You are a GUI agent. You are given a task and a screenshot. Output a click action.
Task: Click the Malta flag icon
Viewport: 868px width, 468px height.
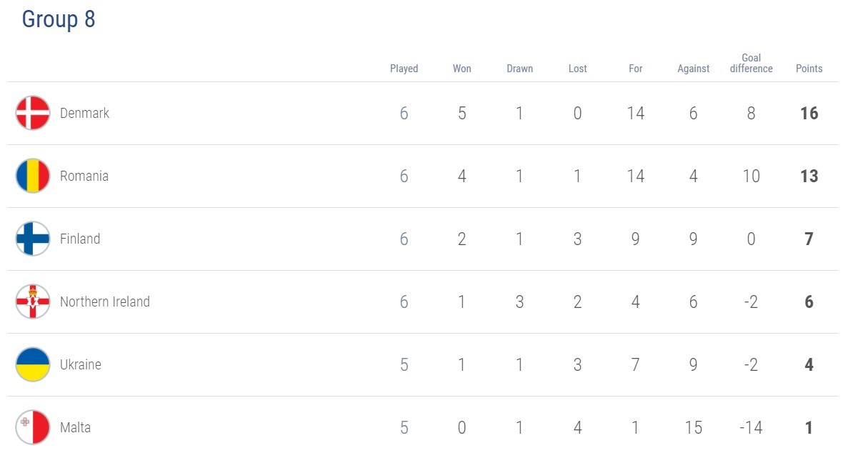(x=33, y=427)
